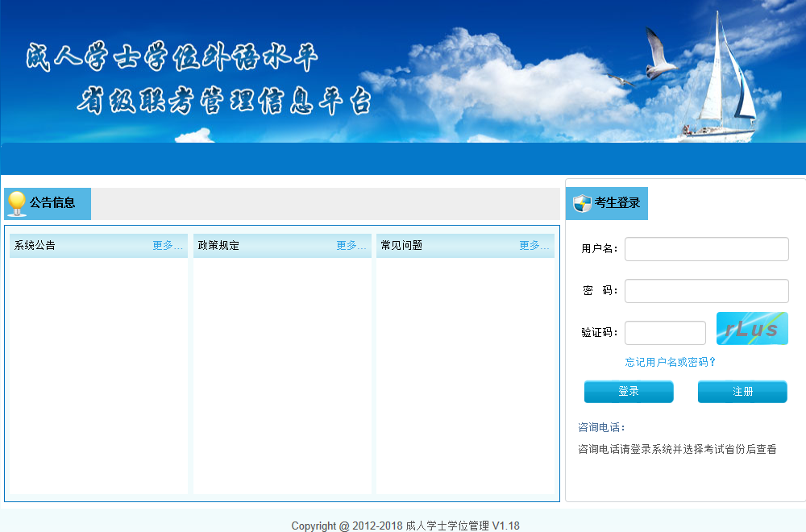Click the 公告信息 panel title bar
The height and width of the screenshot is (532, 806).
coord(48,203)
